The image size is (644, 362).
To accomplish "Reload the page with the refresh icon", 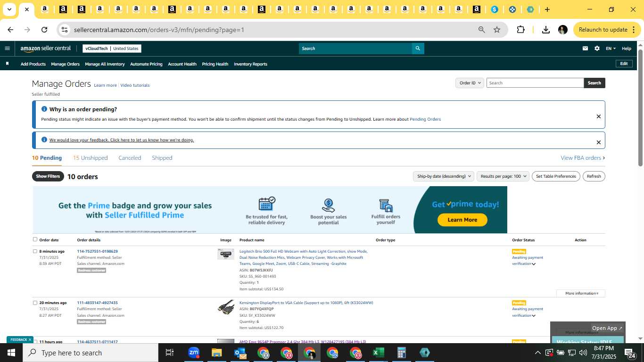I will tap(44, 30).
